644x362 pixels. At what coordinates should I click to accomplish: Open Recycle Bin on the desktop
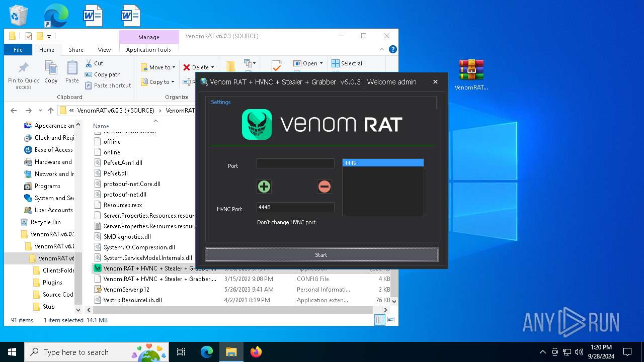[19, 16]
